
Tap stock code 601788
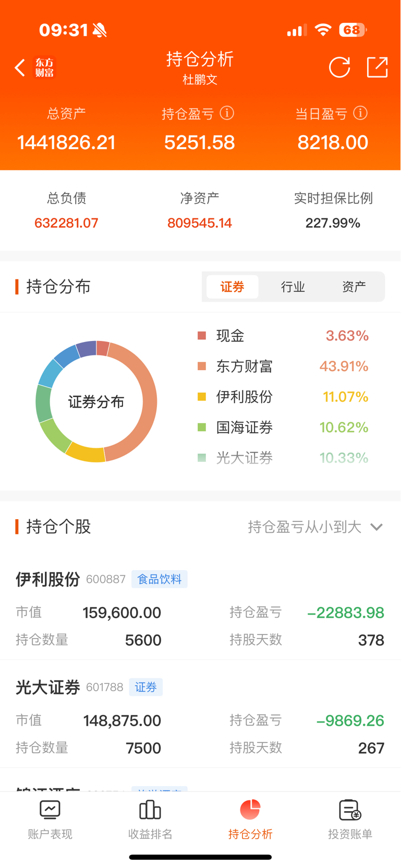105,687
